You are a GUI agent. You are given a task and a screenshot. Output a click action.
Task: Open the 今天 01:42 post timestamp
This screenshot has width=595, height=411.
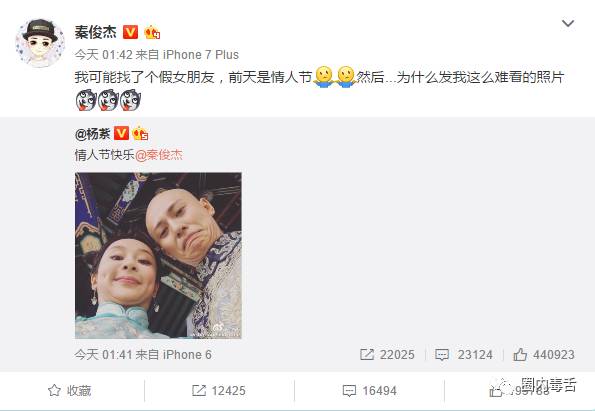[103, 55]
